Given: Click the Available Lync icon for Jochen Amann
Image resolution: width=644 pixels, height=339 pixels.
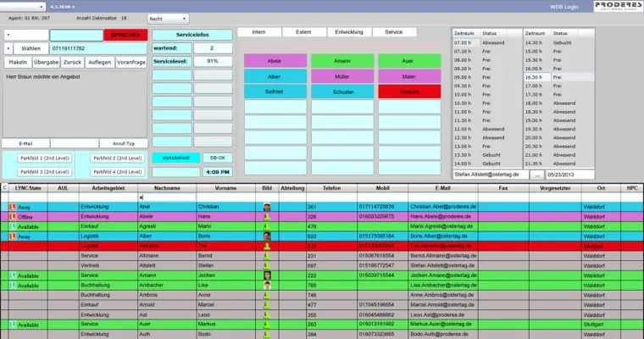Looking at the screenshot, I should click(x=13, y=275).
